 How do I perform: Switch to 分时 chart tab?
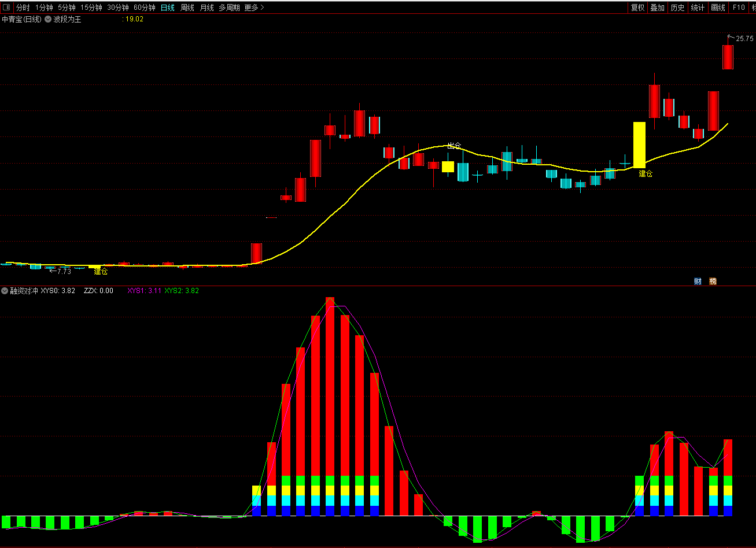click(23, 8)
